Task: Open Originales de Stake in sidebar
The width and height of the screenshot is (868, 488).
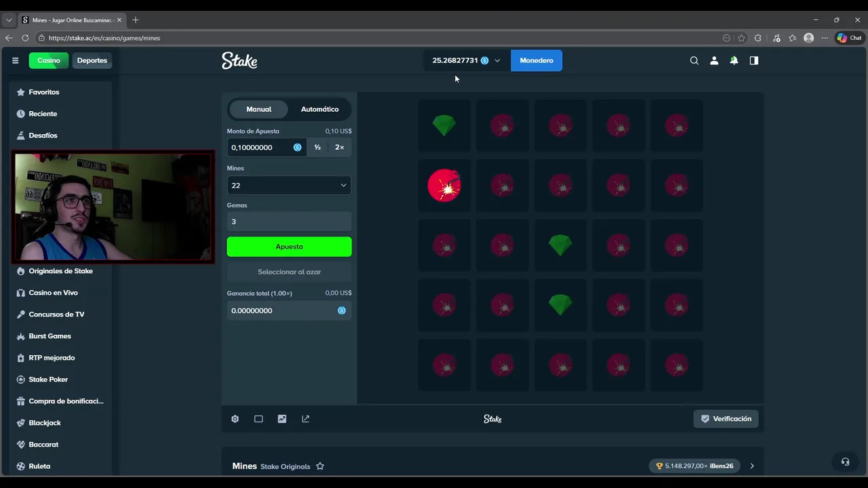Action: [60, 271]
